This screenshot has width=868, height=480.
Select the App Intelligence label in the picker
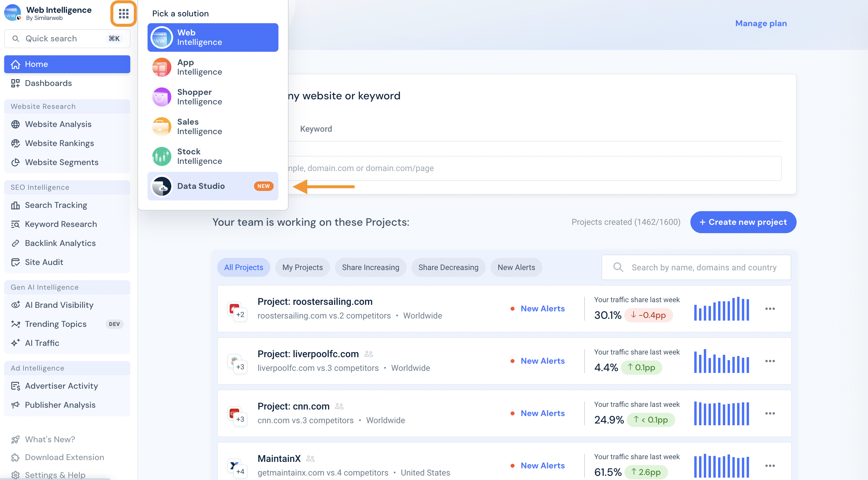[x=200, y=67]
